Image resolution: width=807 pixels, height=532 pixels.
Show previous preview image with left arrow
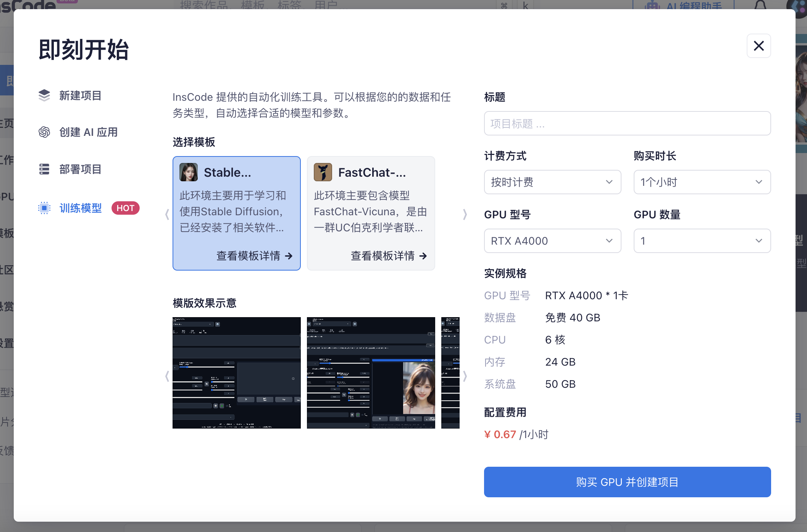pyautogui.click(x=167, y=376)
